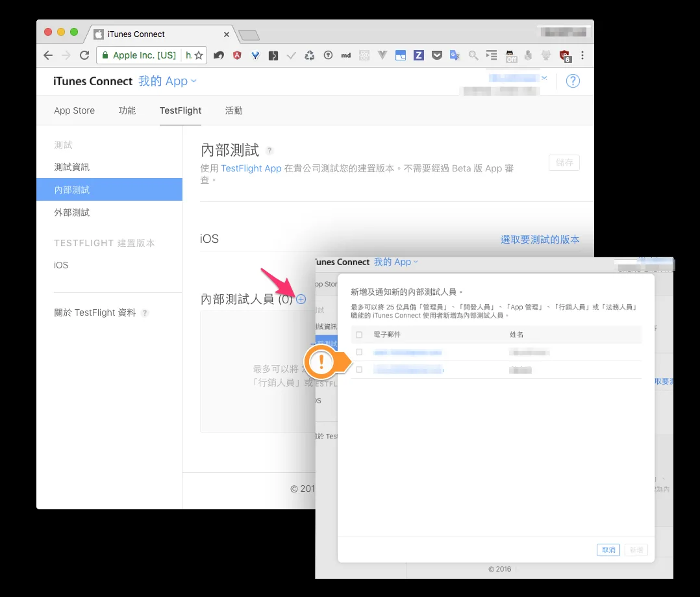
Task: Click the iTunes Connect logo text in header
Action: coord(93,81)
